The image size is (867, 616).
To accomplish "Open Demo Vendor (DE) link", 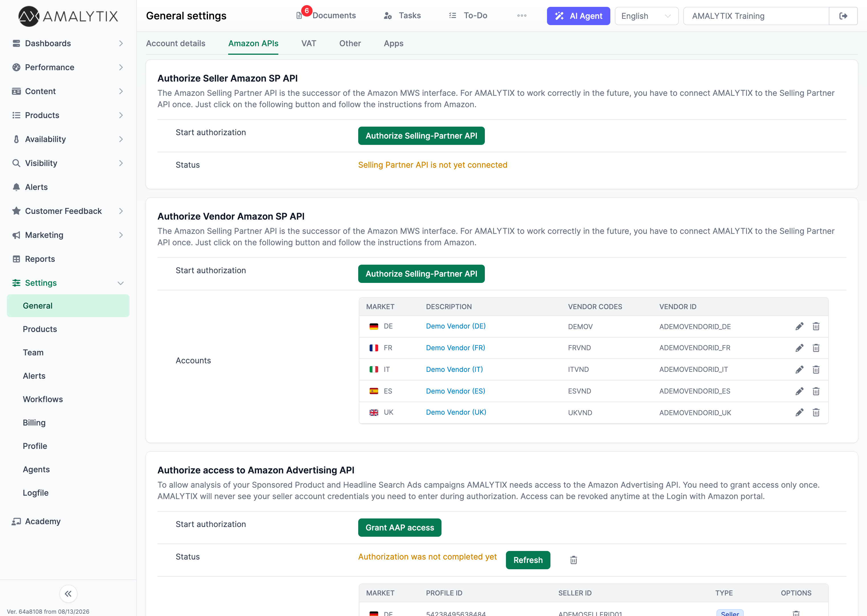I will [x=455, y=326].
